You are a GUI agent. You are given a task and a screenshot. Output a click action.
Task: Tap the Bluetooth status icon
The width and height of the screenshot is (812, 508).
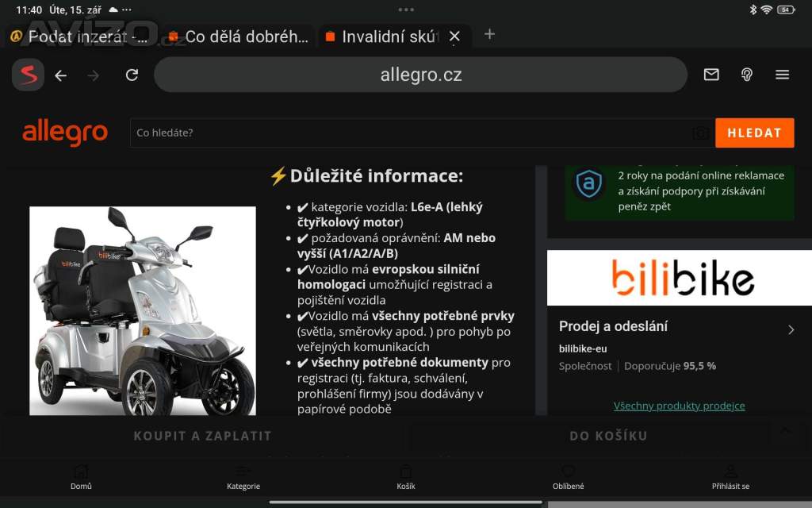tap(753, 10)
